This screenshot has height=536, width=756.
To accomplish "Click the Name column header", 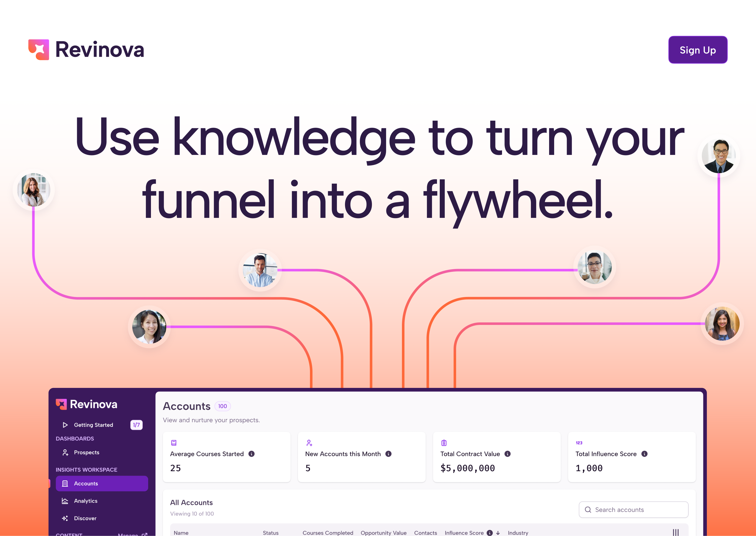I will pyautogui.click(x=181, y=533).
